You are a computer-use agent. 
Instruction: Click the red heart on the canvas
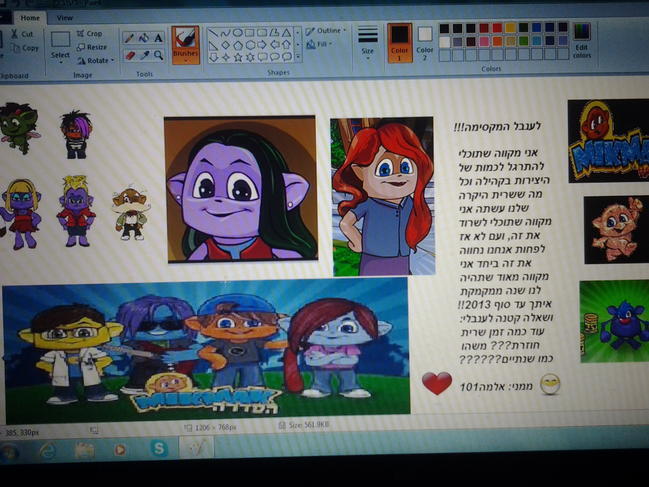(x=437, y=383)
